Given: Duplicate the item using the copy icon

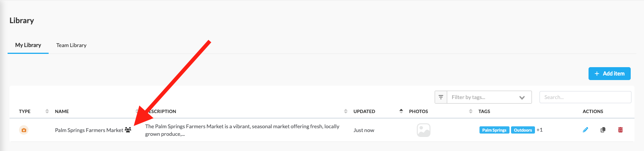Looking at the screenshot, I should pyautogui.click(x=603, y=130).
